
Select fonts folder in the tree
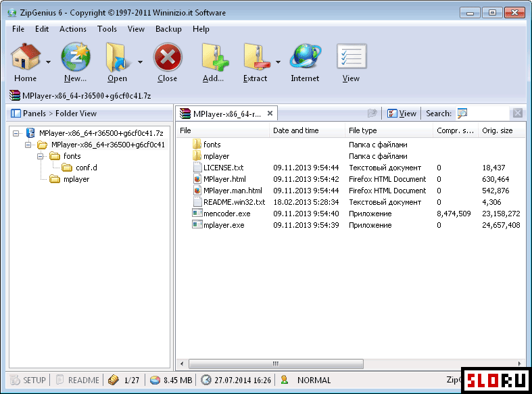pyautogui.click(x=72, y=156)
